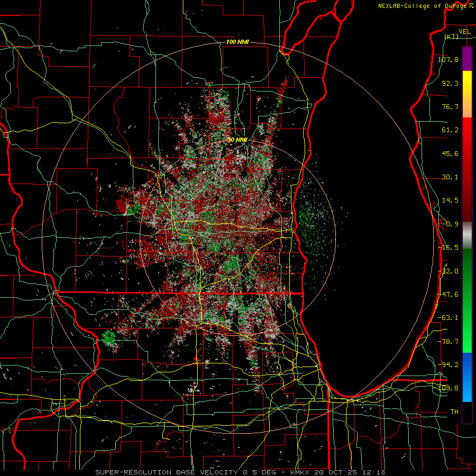
Task: Select the -47.6 legend value
Action: [x=448, y=295]
